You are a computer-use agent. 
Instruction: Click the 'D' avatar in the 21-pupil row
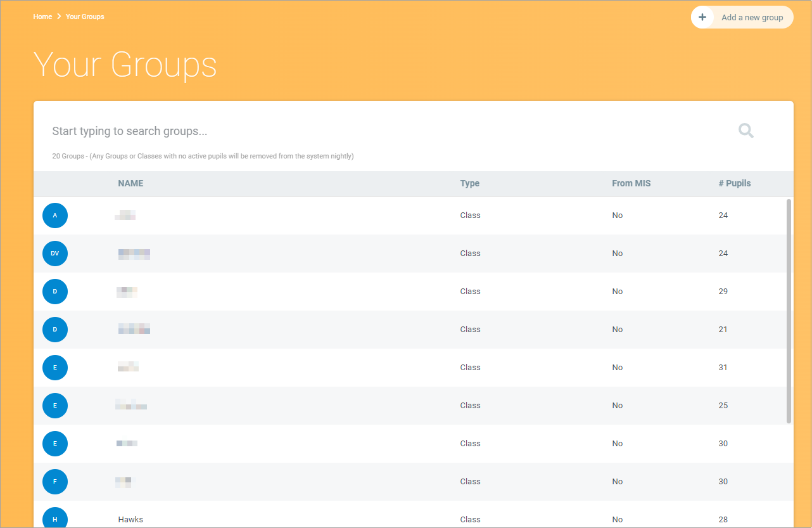click(x=55, y=330)
